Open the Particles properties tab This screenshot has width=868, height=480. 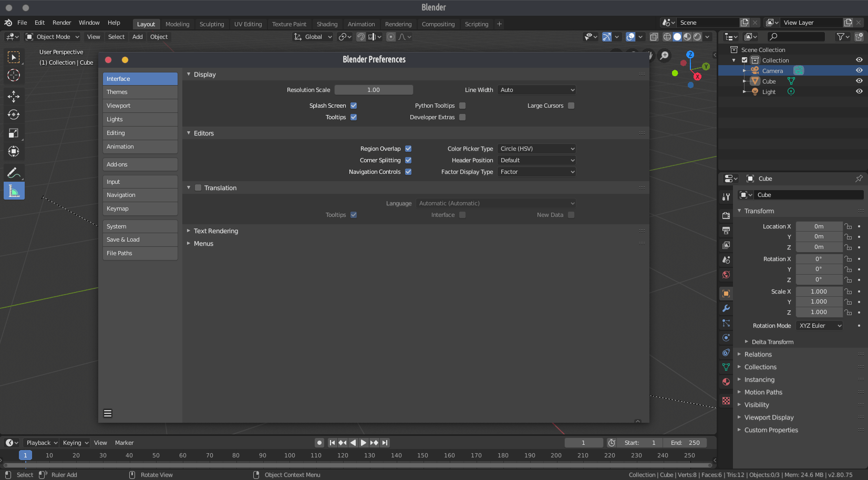726,323
